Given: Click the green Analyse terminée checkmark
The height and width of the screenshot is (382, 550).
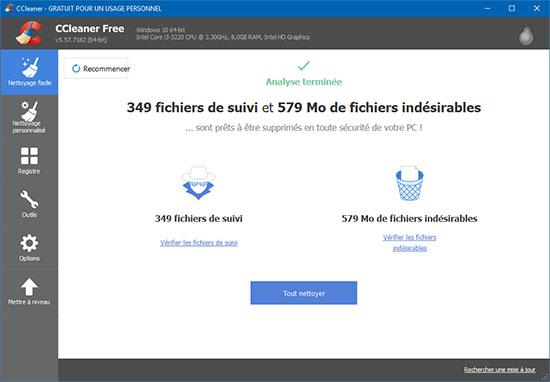Looking at the screenshot, I should (x=304, y=66).
